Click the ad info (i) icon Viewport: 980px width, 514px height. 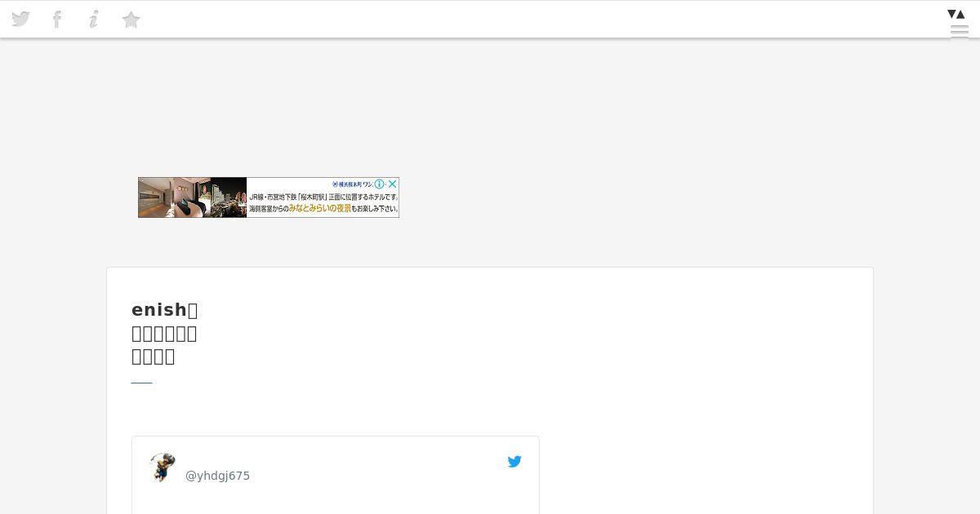point(380,184)
